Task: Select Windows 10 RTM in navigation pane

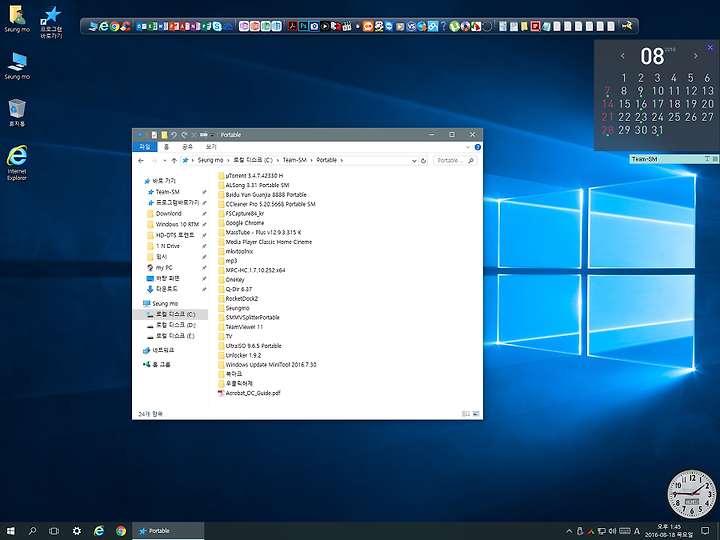Action: pos(177,224)
